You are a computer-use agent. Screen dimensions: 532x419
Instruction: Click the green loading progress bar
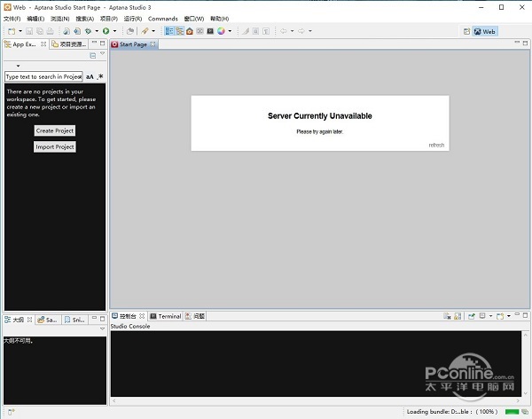(x=513, y=412)
